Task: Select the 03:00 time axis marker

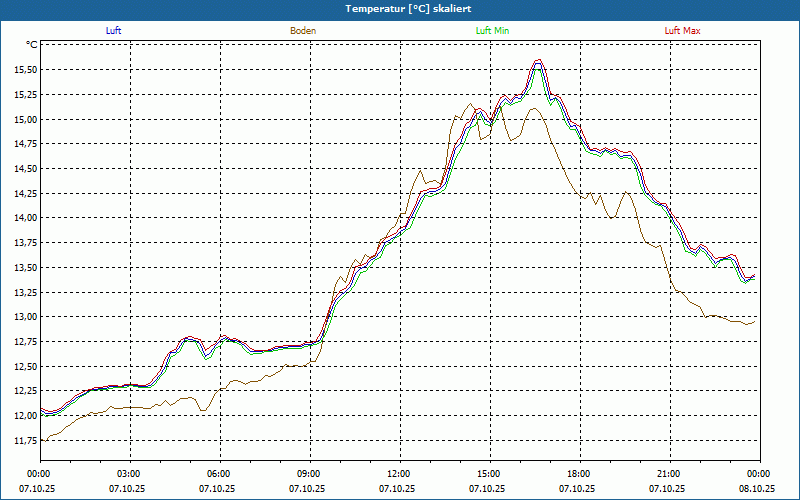Action: pos(129,474)
